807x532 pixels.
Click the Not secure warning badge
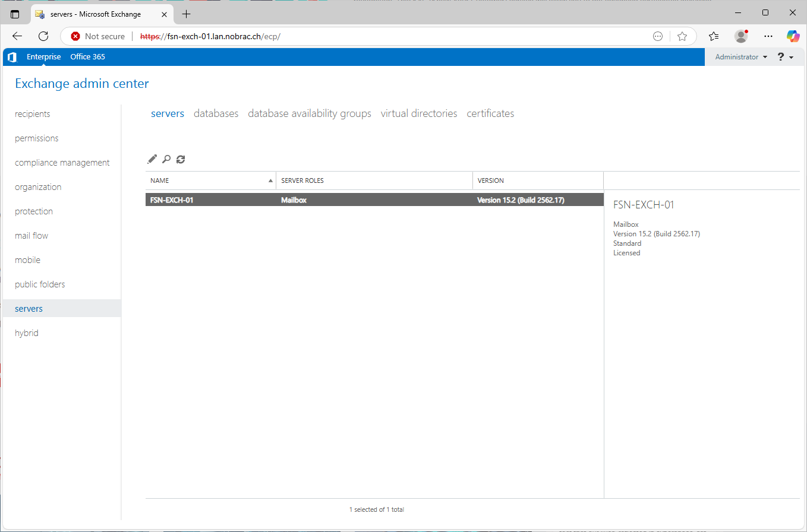[98, 36]
